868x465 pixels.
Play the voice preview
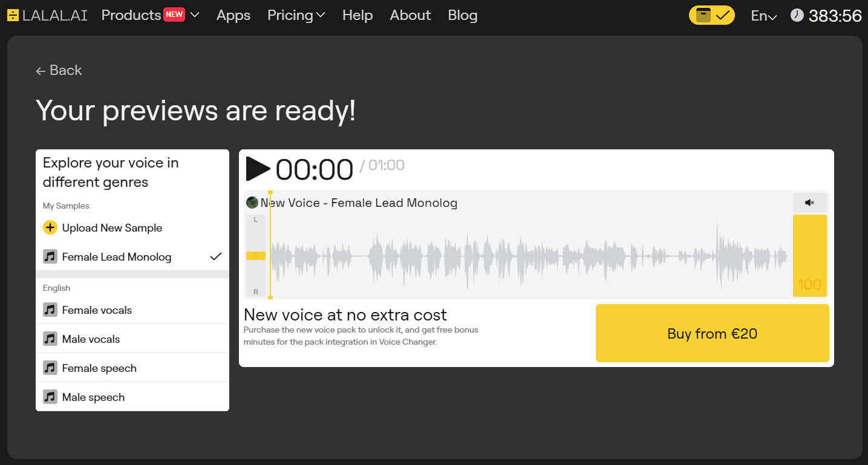[258, 169]
